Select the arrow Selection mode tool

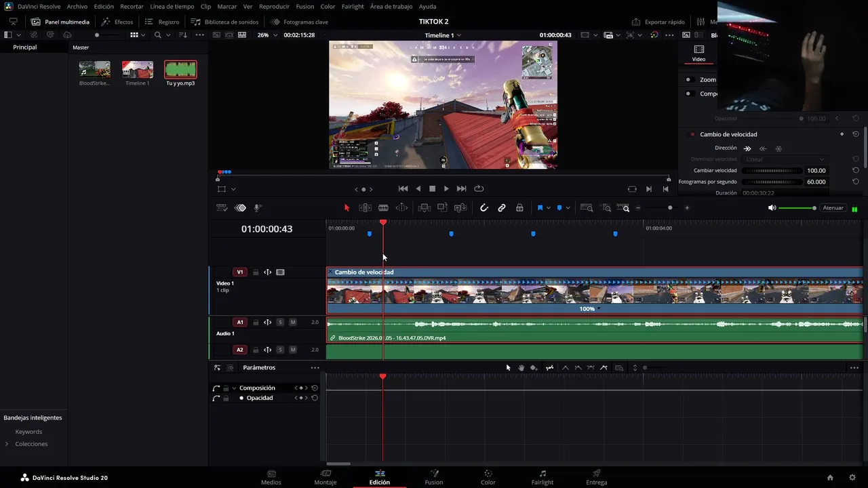point(347,208)
